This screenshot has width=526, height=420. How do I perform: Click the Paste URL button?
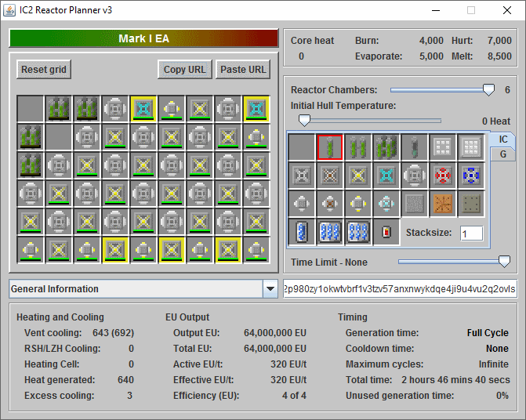(243, 69)
